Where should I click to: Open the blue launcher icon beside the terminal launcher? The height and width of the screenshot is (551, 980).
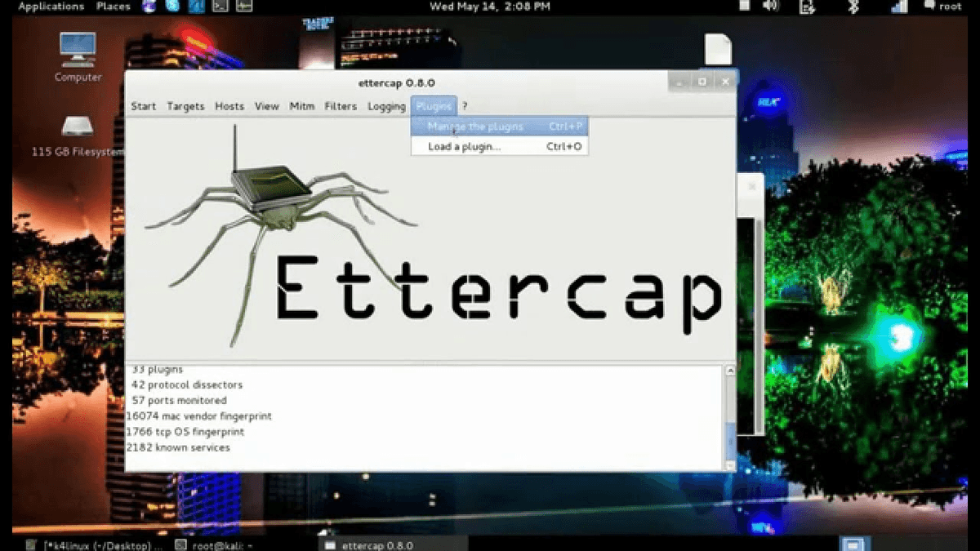[197, 7]
